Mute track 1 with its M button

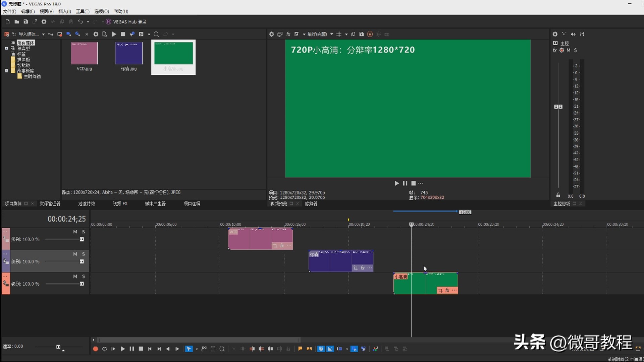coord(75,231)
